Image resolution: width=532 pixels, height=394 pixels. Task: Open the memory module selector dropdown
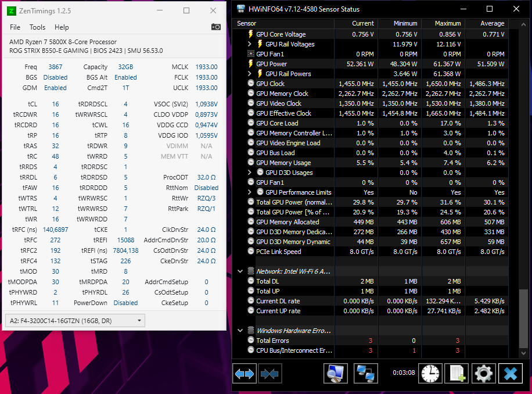tap(75, 321)
